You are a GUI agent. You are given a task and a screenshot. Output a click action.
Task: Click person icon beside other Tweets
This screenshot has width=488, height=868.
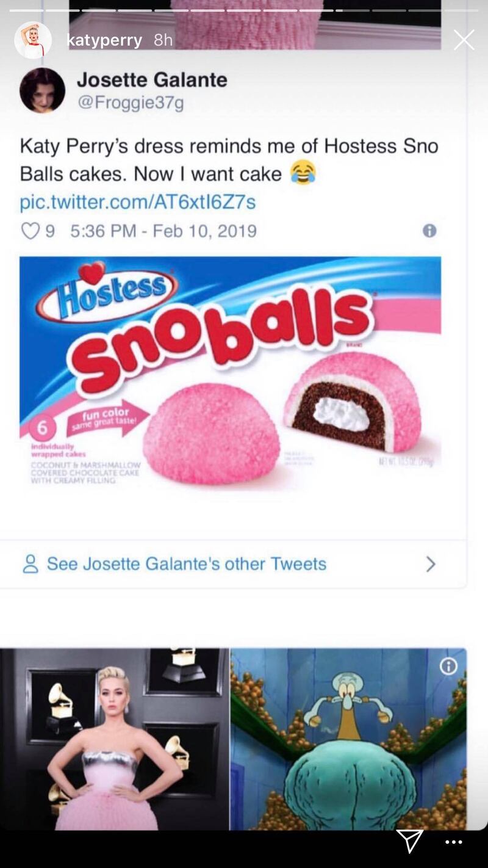click(30, 563)
